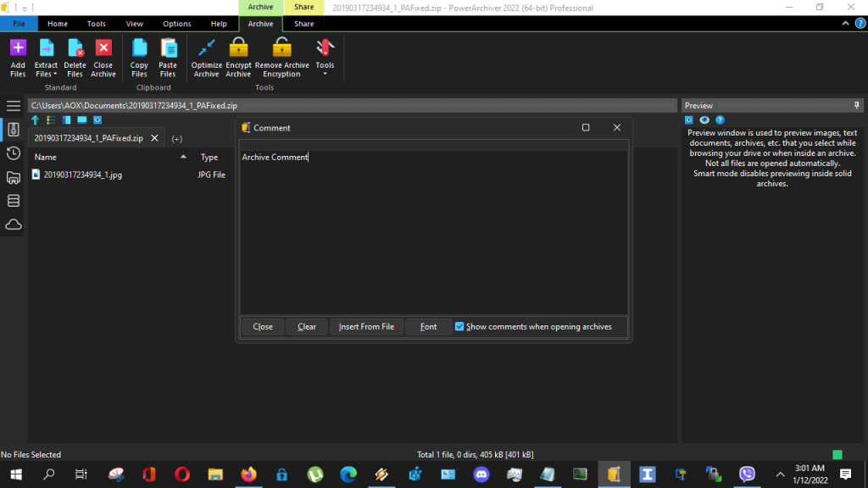Select the archive view sidebar icon
The width and height of the screenshot is (868, 488).
coord(14,130)
